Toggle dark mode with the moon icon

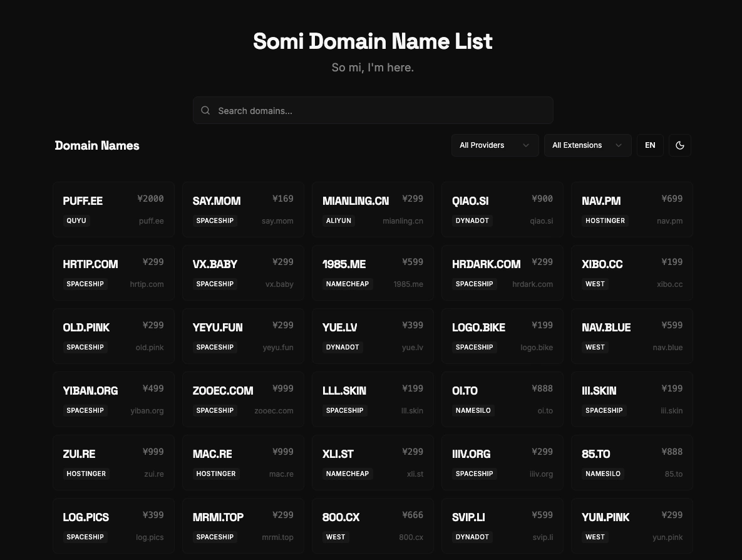point(679,145)
